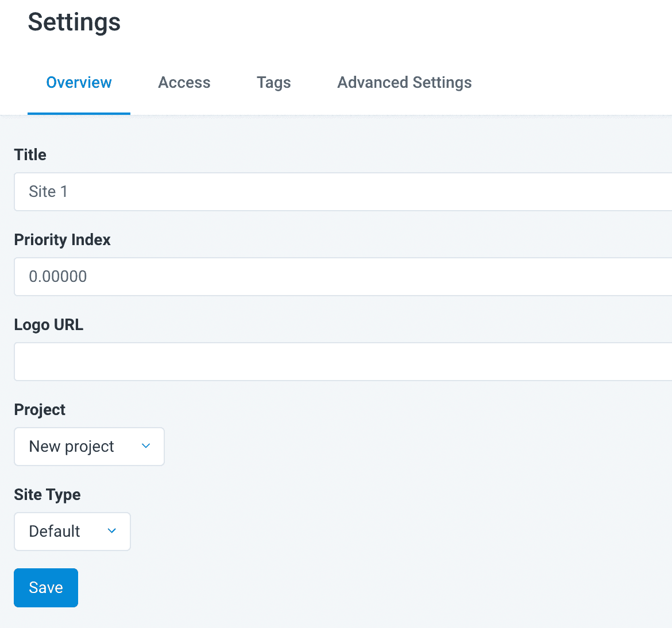Open the Access tab
Image resolution: width=672 pixels, height=628 pixels.
point(184,83)
